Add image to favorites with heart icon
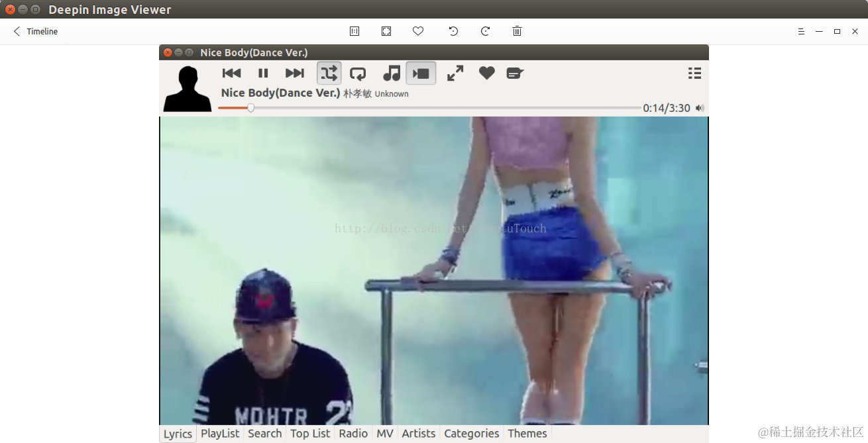Image resolution: width=868 pixels, height=443 pixels. point(418,31)
